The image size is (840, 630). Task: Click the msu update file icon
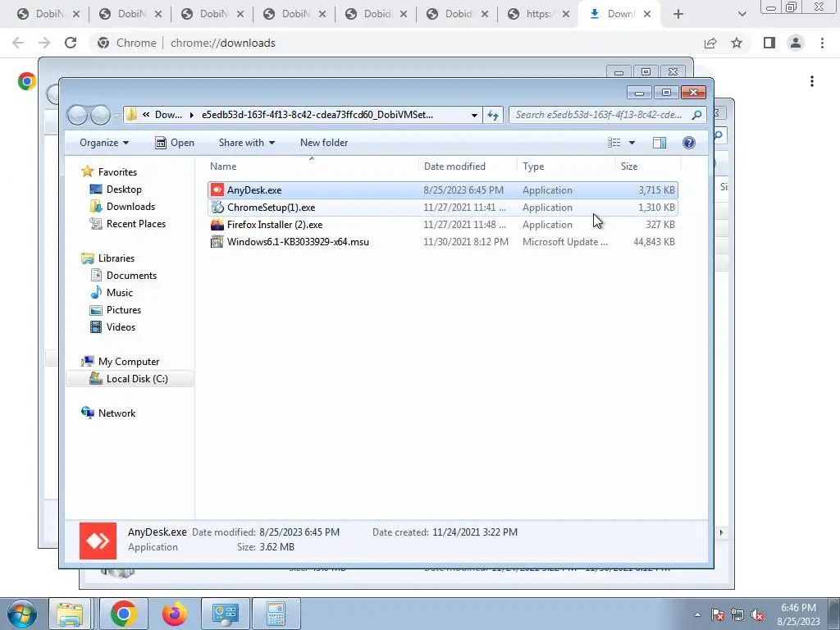click(x=217, y=242)
